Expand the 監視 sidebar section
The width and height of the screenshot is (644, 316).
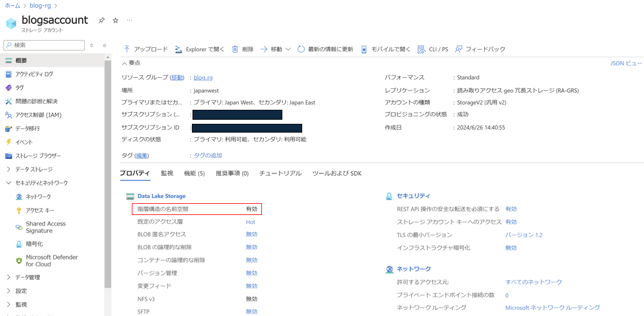coord(9,304)
